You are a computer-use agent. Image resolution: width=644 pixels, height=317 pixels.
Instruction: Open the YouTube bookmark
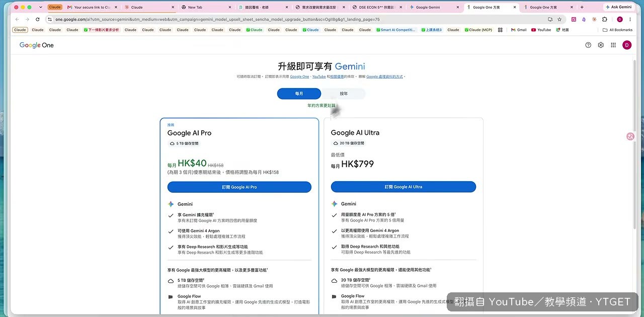541,30
